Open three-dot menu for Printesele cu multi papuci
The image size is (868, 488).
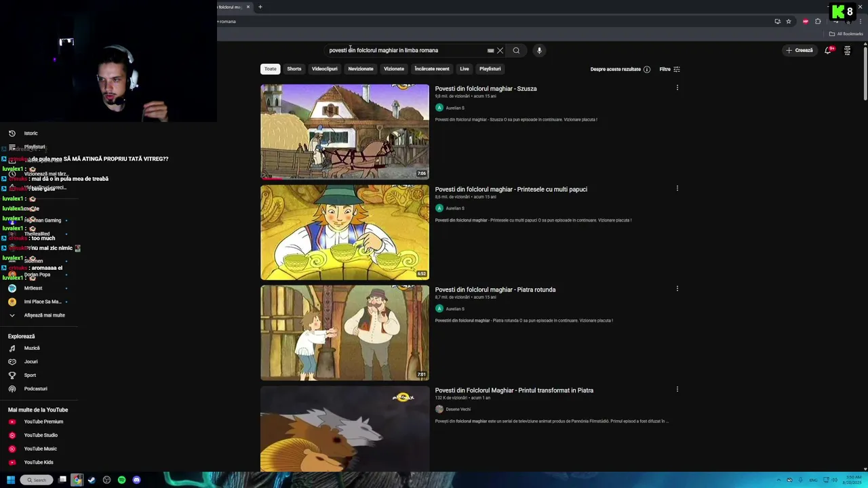677,188
